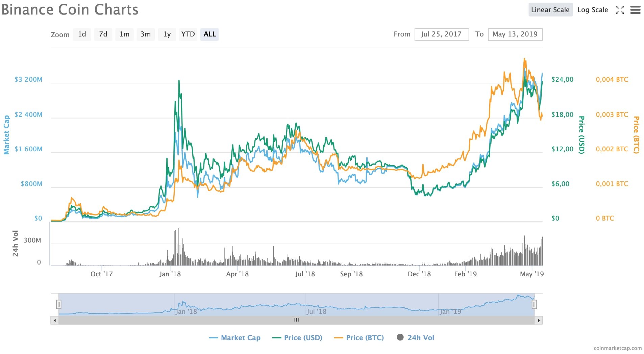Click the $800M market cap axis label
Screen dimensions: 644x354
[x=31, y=184]
